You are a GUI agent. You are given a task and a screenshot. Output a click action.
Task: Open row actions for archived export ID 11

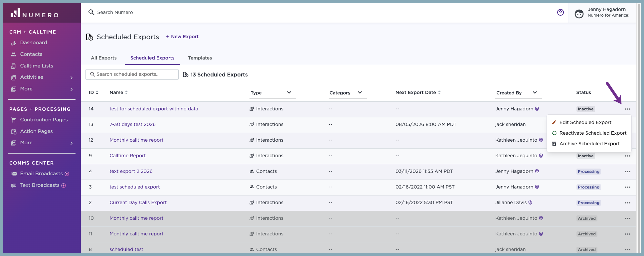pyautogui.click(x=628, y=234)
